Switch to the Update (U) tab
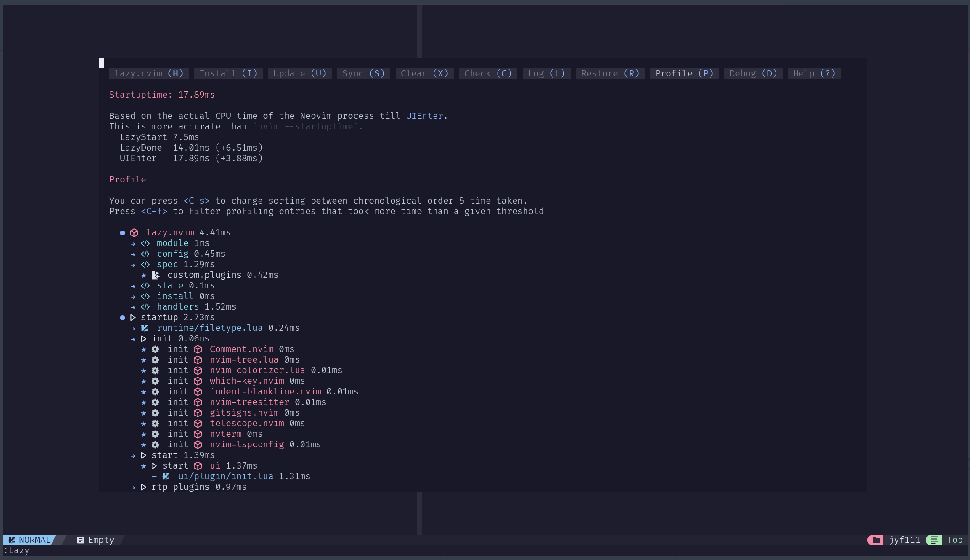The image size is (970, 560). (300, 74)
